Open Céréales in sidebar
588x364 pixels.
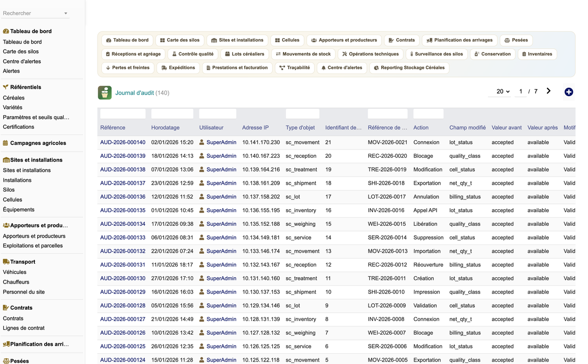pos(14,97)
